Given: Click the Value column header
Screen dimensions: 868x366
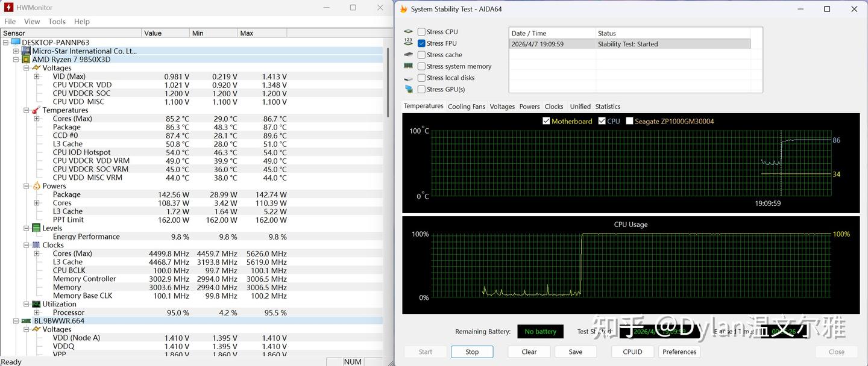Looking at the screenshot, I should tap(166, 33).
